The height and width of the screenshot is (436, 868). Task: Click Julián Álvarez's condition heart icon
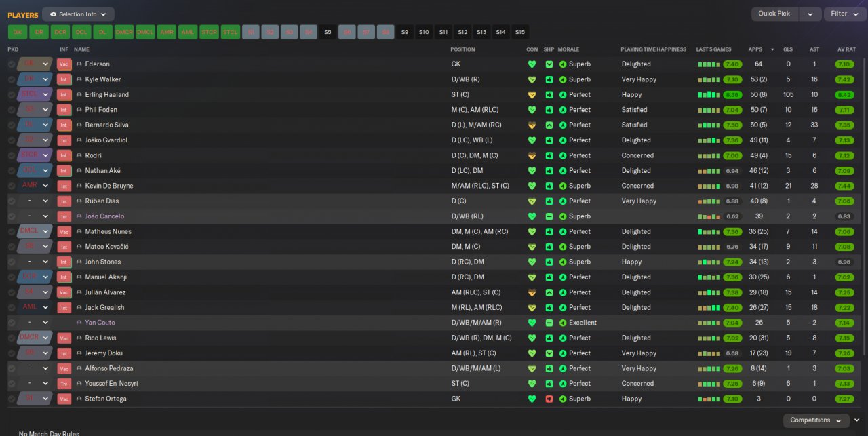pos(532,292)
